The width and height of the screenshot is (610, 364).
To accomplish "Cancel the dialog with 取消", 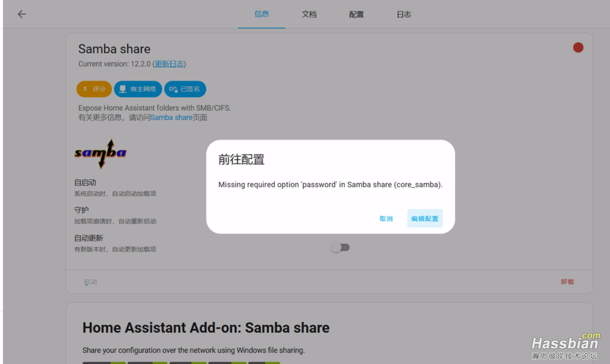I will 386,218.
